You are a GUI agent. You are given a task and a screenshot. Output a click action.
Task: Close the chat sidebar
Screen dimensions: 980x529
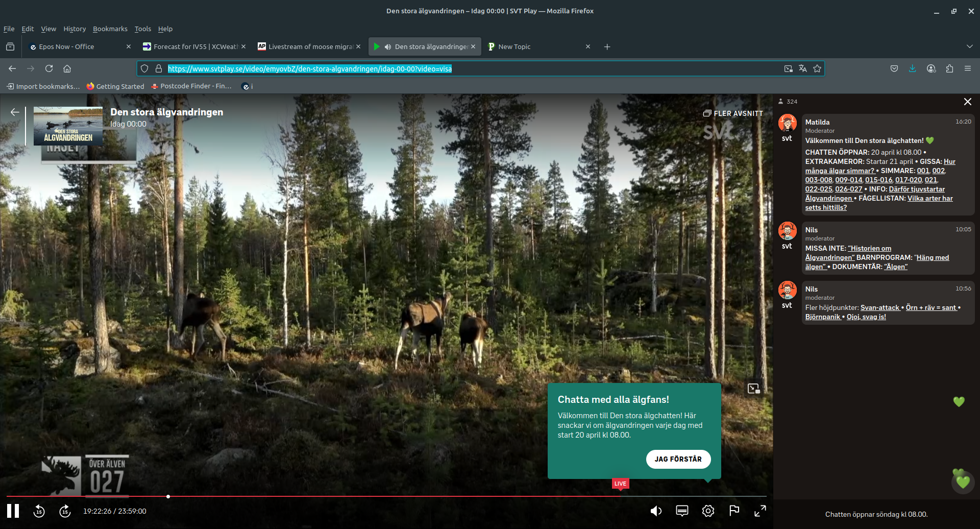pyautogui.click(x=967, y=102)
